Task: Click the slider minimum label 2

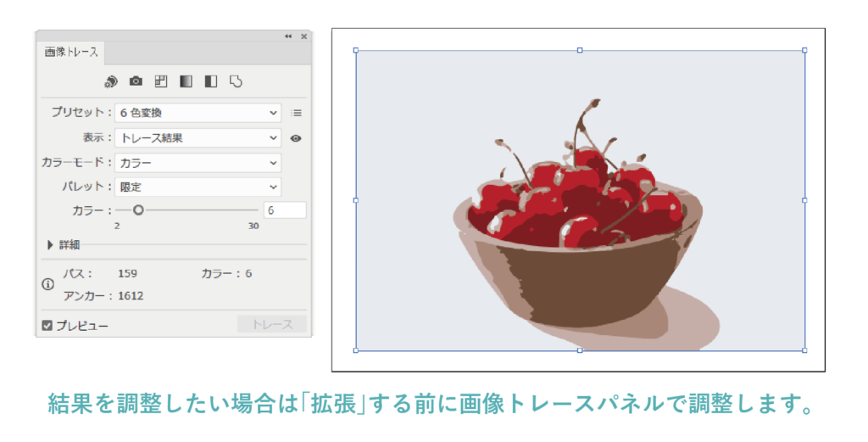Action: pyautogui.click(x=117, y=226)
